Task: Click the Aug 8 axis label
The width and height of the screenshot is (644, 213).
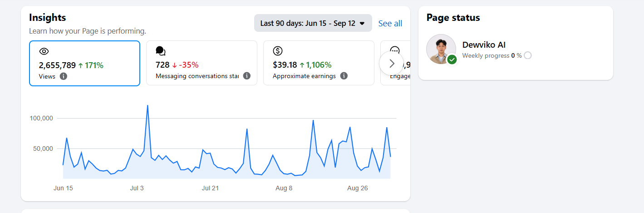Action: pos(284,188)
